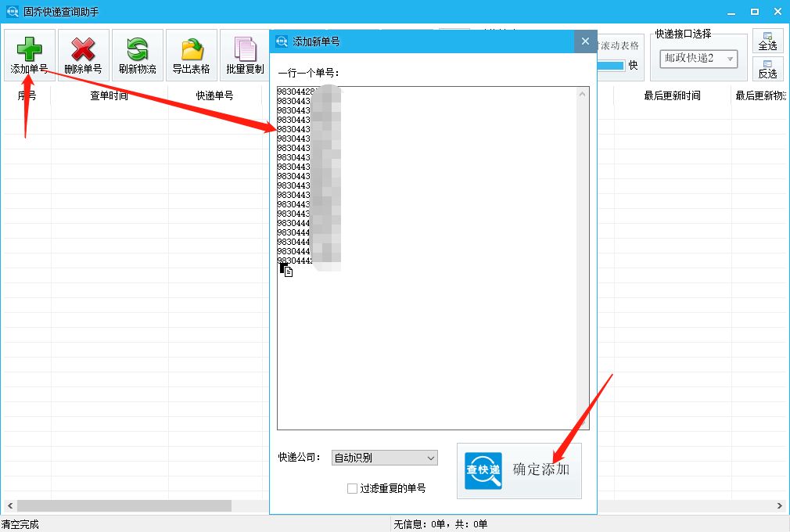Click the 反选 invert selection button
This screenshot has width=790, height=532.
click(x=767, y=69)
